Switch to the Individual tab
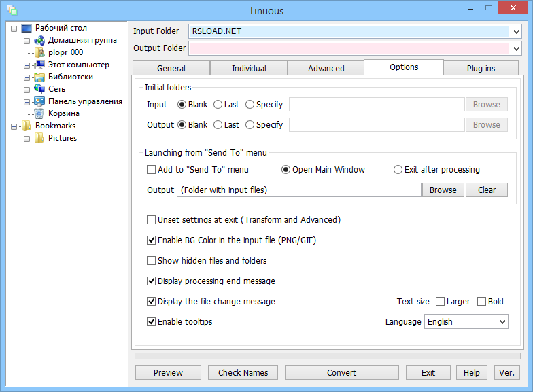Image resolution: width=533 pixels, height=392 pixels. [249, 68]
